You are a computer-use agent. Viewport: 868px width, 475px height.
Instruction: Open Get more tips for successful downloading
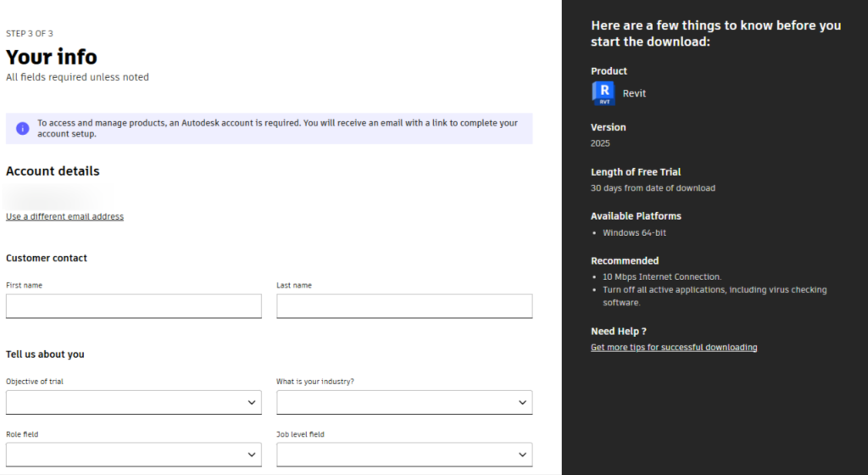point(674,347)
